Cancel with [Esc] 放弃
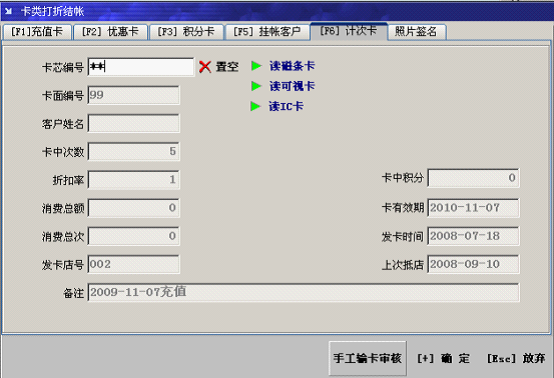 [x=516, y=359]
